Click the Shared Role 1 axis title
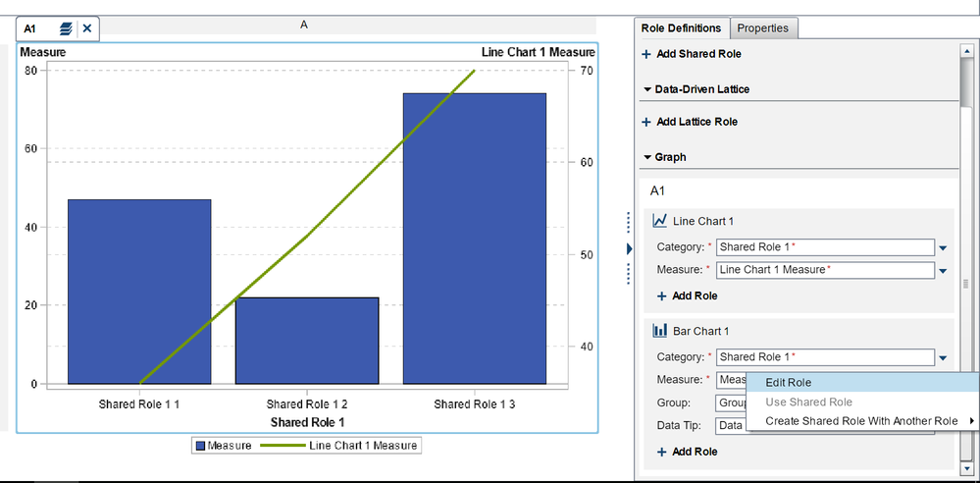Image resolution: width=980 pixels, height=483 pixels. point(307,422)
